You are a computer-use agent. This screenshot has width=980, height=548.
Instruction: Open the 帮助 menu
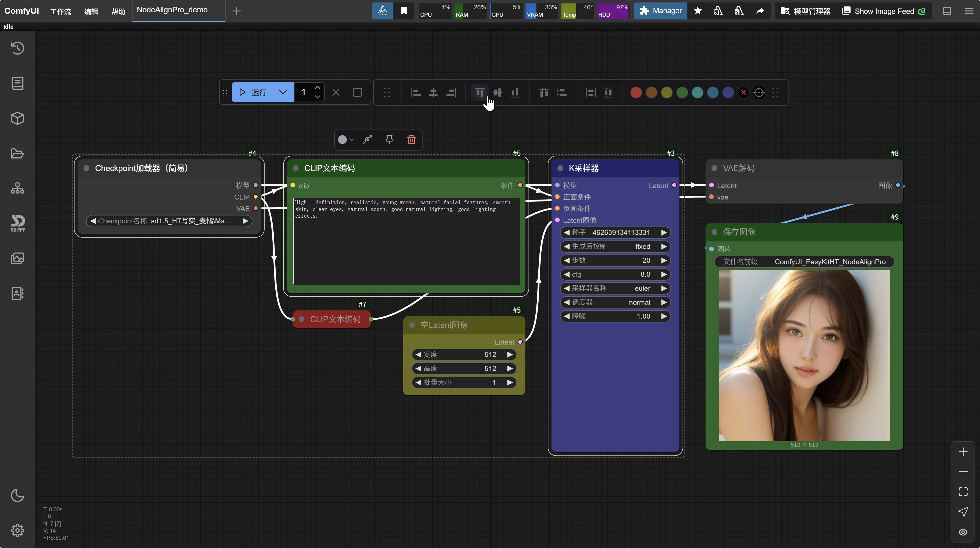click(118, 11)
